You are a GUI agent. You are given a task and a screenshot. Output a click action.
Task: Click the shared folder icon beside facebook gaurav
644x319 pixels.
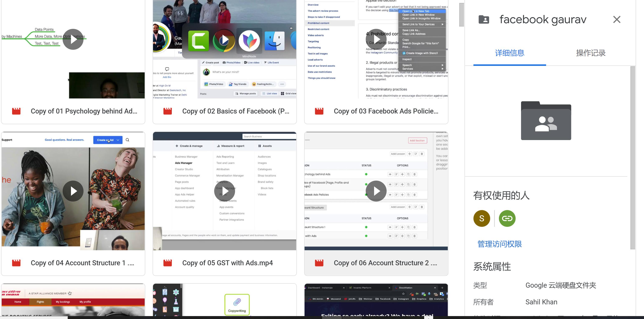tap(484, 19)
